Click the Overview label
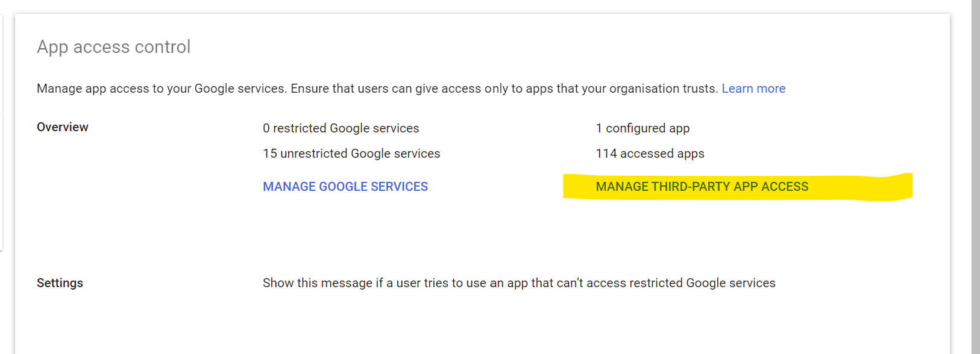Image resolution: width=980 pixels, height=354 pixels. click(63, 127)
